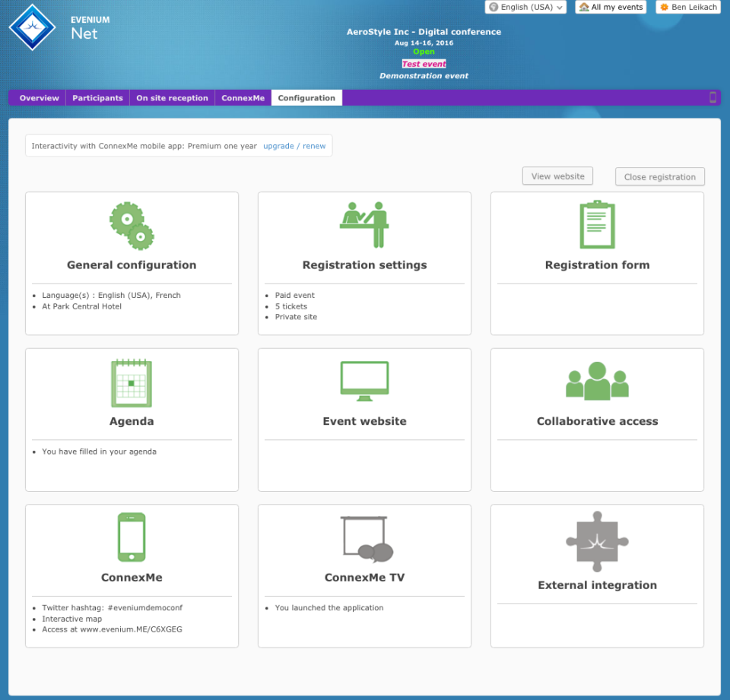Open the upgrade / renew link
Viewport: 730px width, 700px height.
click(x=294, y=145)
